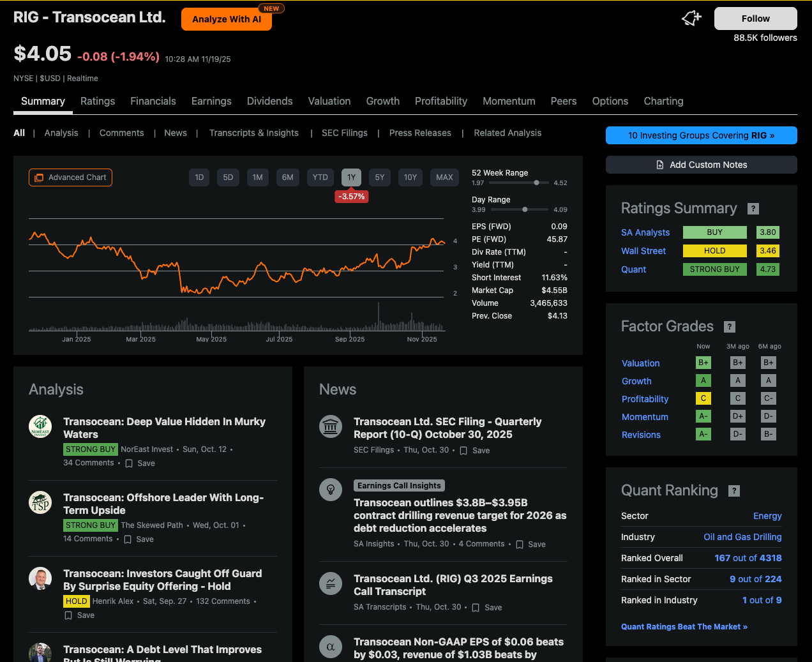Open article Transocean: Deep Value Hidden In Murky Waters
The width and height of the screenshot is (812, 662).
(x=164, y=428)
